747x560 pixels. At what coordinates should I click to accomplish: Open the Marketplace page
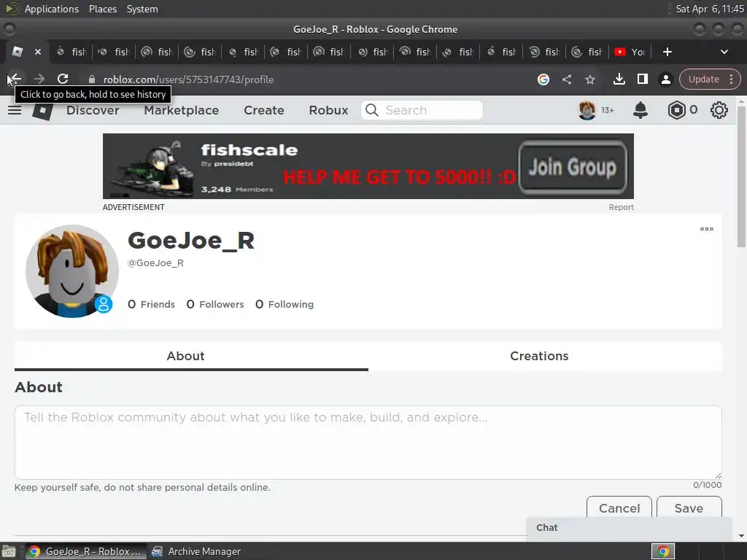[182, 110]
